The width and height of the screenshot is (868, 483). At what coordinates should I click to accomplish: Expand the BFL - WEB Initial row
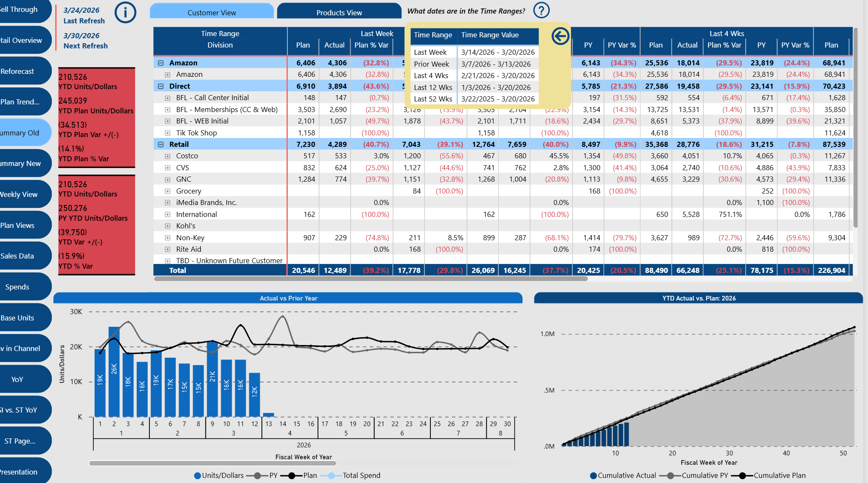pos(168,121)
